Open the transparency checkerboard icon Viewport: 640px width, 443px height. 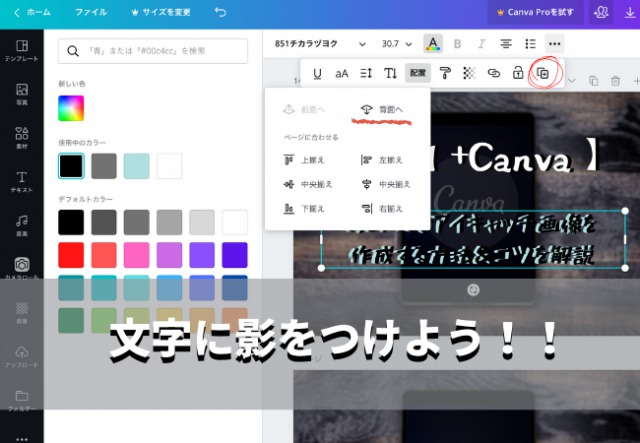point(469,73)
